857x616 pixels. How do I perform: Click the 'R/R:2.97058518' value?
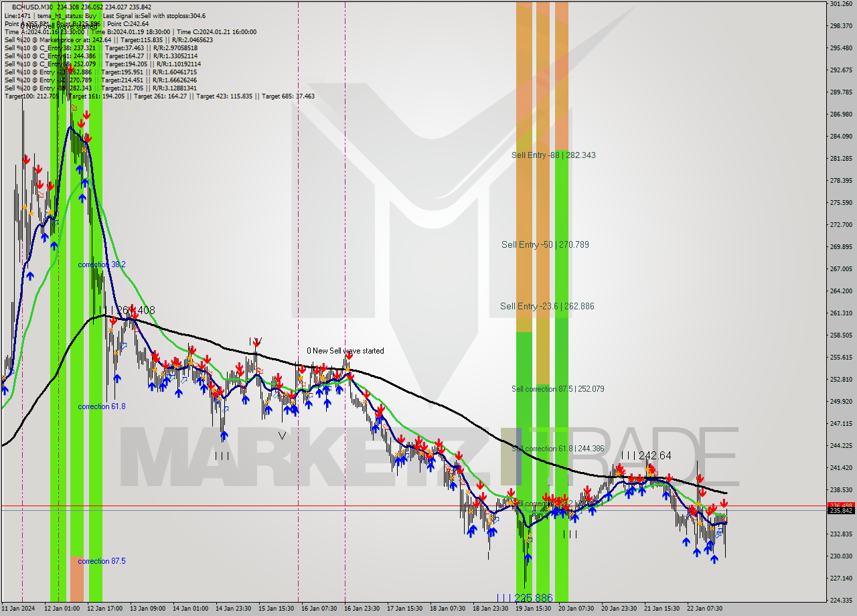175,48
